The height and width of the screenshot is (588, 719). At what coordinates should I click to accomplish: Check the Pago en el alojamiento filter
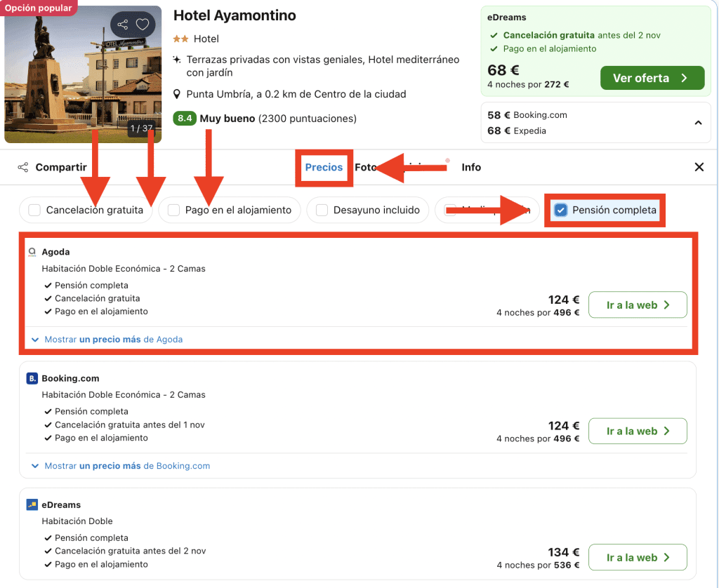(173, 210)
